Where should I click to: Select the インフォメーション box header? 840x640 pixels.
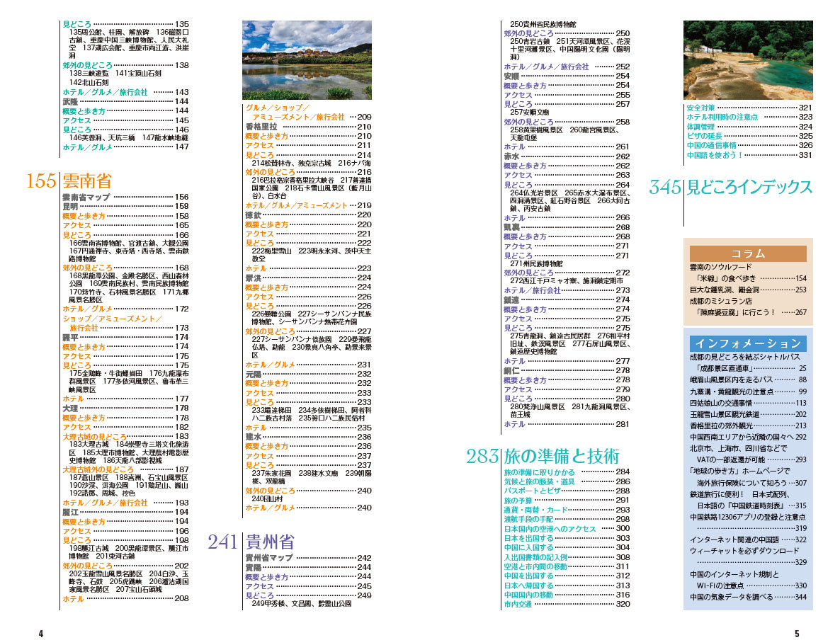point(747,343)
